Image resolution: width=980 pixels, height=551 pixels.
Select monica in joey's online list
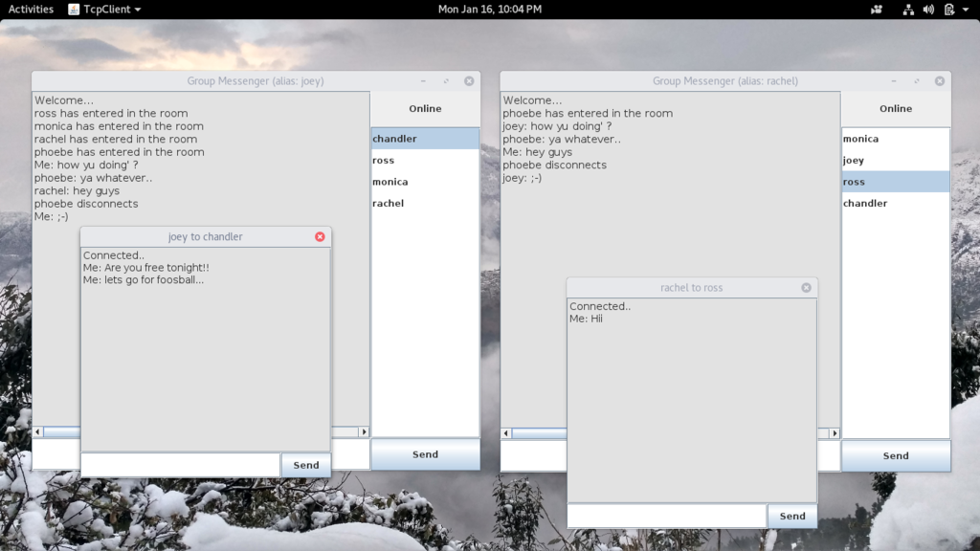[x=425, y=182]
